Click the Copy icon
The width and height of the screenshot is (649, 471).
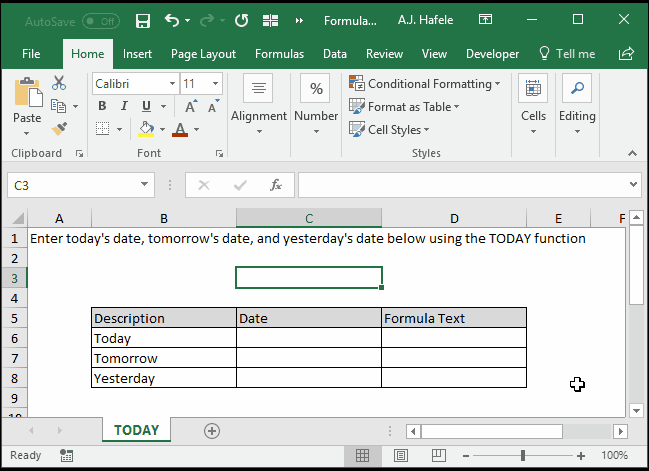[x=58, y=106]
